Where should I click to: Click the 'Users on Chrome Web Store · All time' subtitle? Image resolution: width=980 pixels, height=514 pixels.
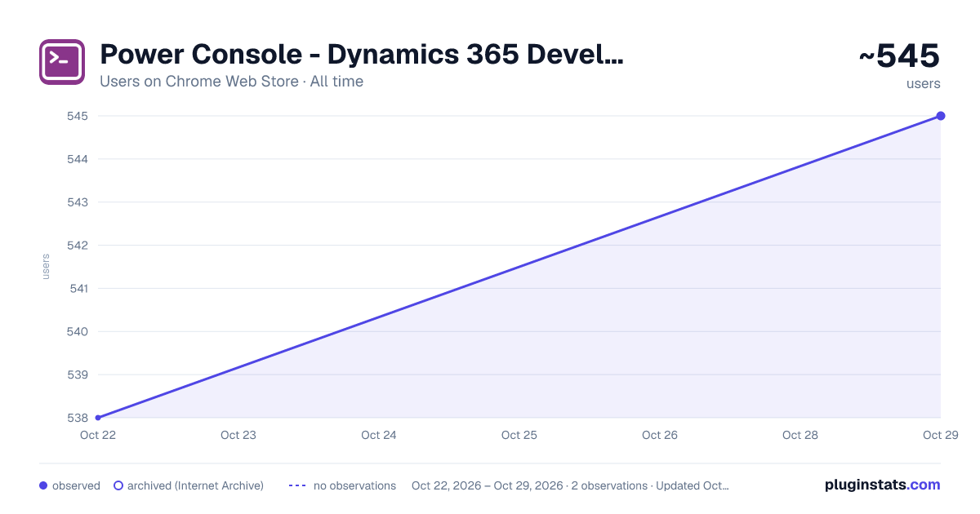coord(231,82)
